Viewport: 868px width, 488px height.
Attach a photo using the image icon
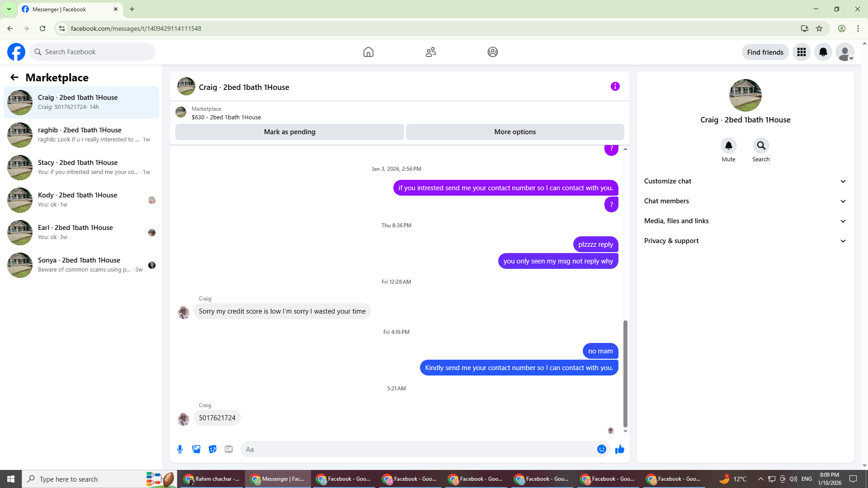tap(196, 449)
